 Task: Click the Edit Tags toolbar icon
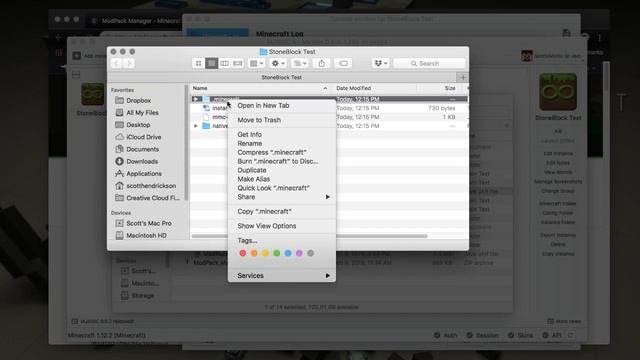[343, 63]
